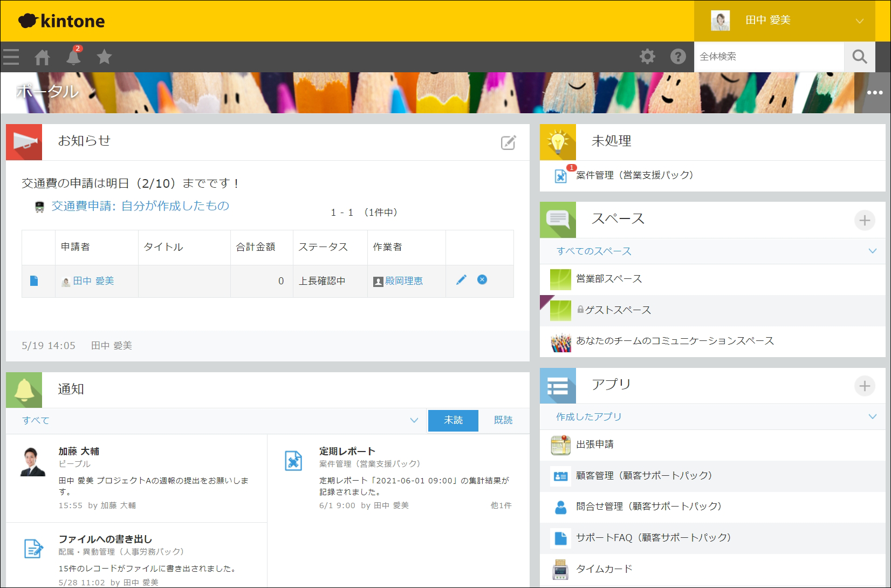This screenshot has width=891, height=588.
Task: Open the hamburger menu icon
Action: click(x=10, y=57)
